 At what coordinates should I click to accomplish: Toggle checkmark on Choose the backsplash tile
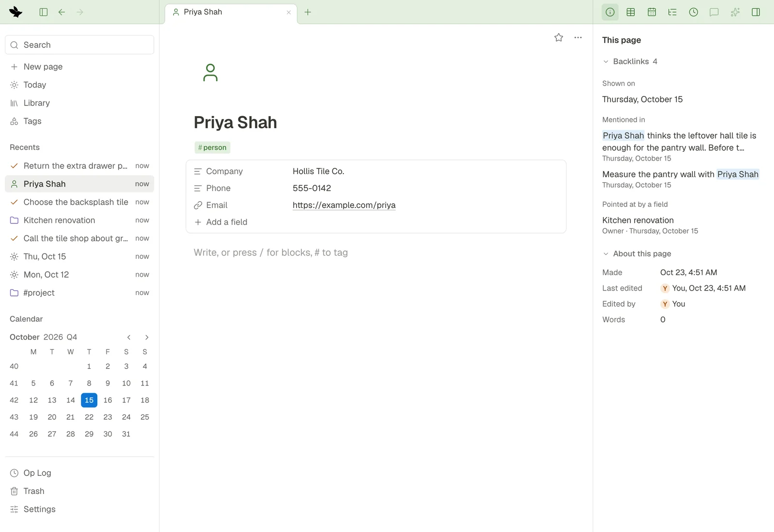[14, 202]
